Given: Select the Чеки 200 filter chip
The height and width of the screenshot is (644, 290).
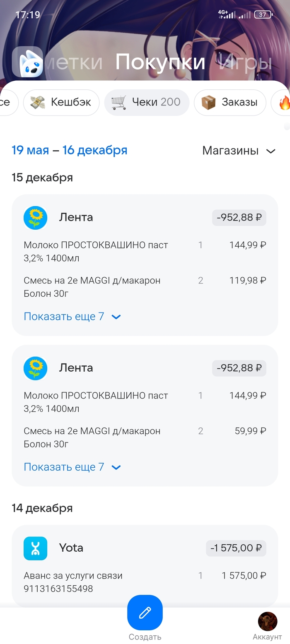Looking at the screenshot, I should coord(147,103).
